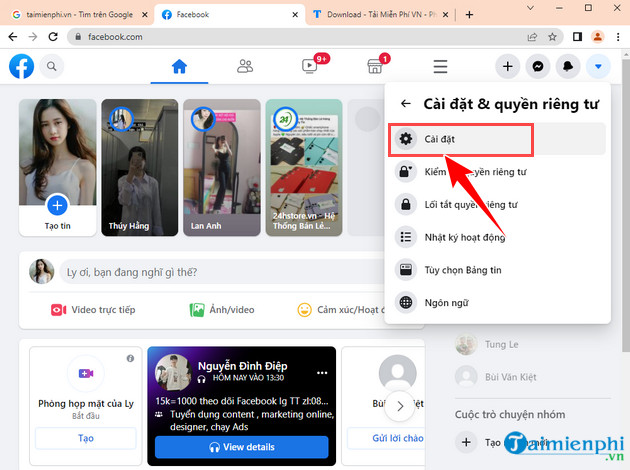Start a Video trực tiếp
The height and width of the screenshot is (470, 630).
coord(93,310)
